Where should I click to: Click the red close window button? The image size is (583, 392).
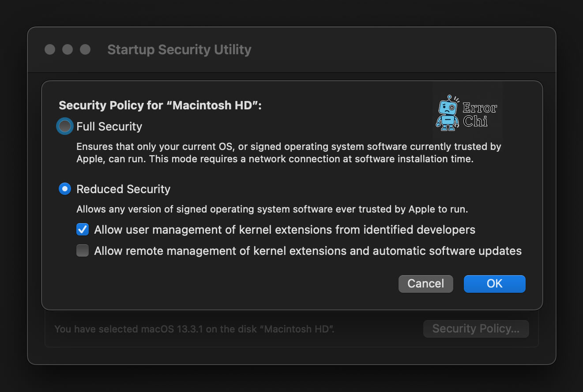coord(50,49)
